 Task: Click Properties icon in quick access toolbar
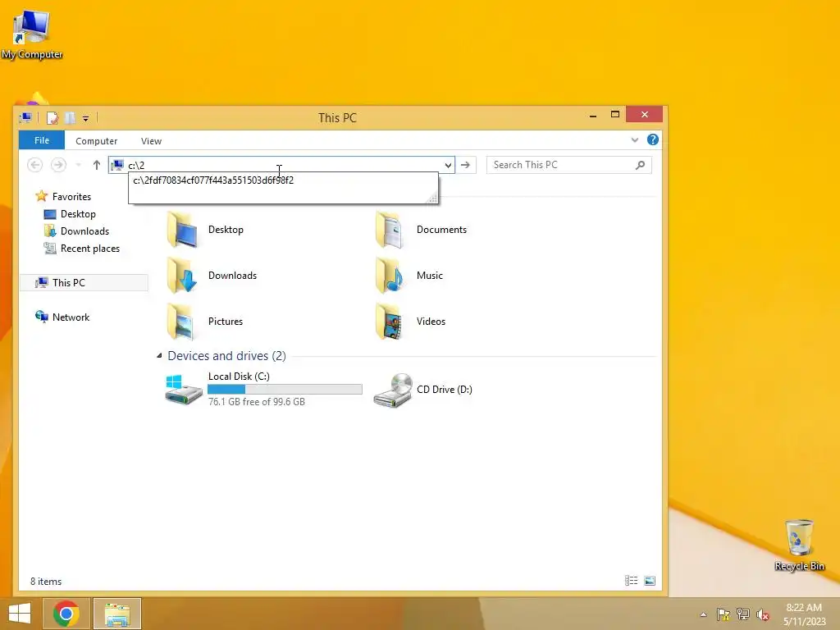52,118
